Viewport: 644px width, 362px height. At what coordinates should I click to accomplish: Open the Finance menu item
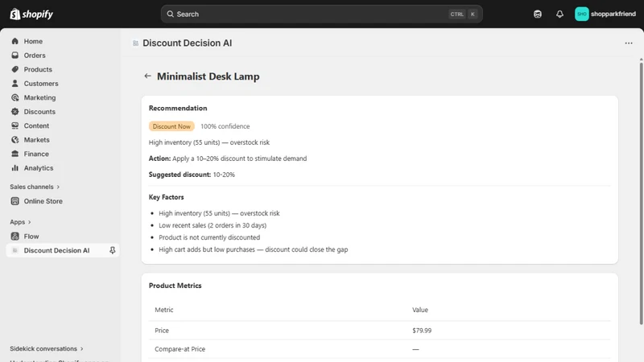click(x=36, y=154)
